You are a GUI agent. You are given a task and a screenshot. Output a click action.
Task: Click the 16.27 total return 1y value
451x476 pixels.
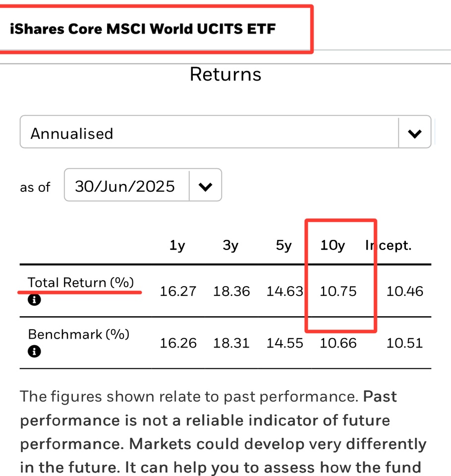click(x=178, y=291)
